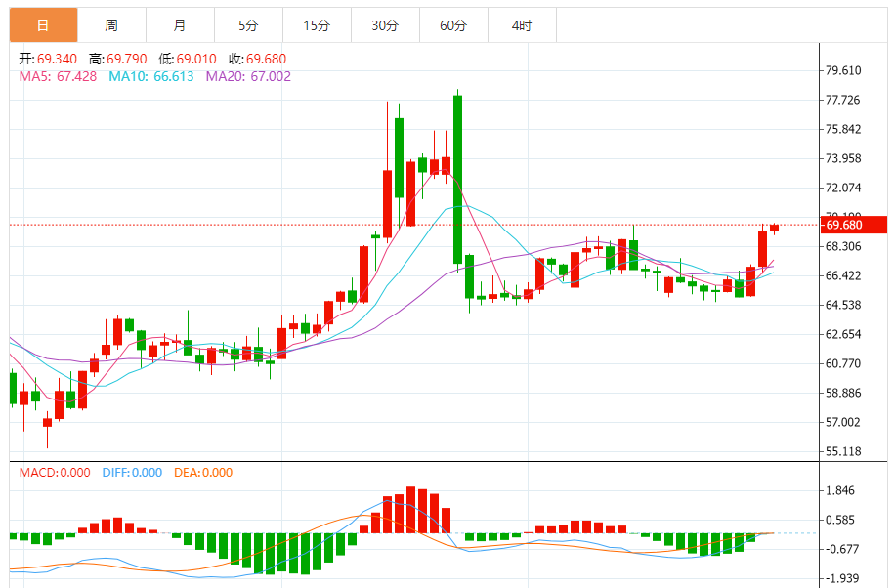Click the 72.074 price axis label
This screenshot has width=895, height=588.
[x=843, y=188]
